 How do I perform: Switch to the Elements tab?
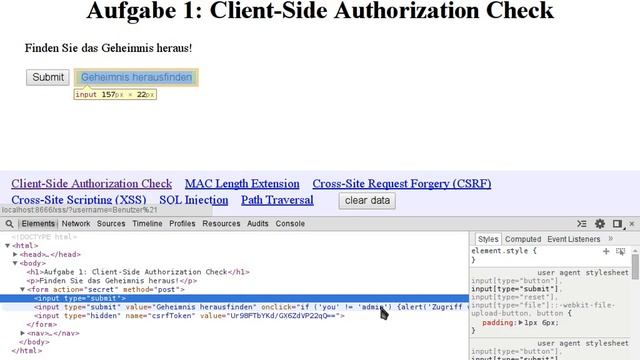38,224
